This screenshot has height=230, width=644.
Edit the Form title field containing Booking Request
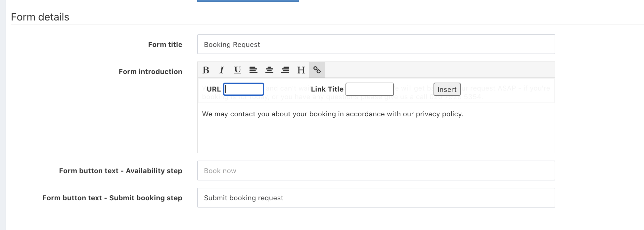click(x=376, y=45)
